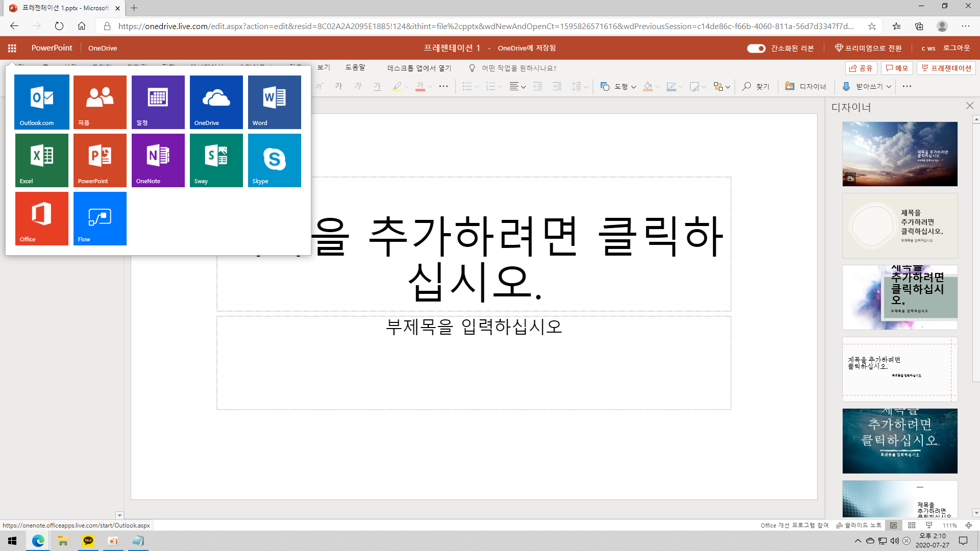Screen dimensions: 980x551
Task: Open the 일정 (Calendar) app tile
Action: 158,102
